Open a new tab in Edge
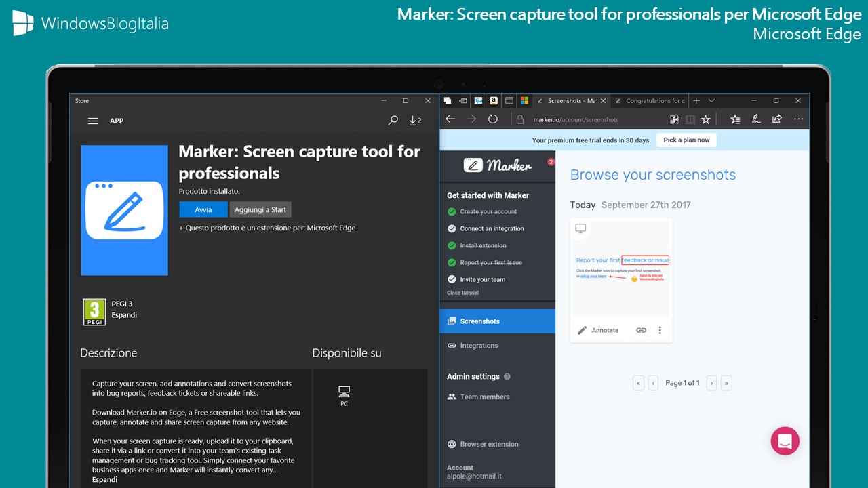 [x=696, y=100]
